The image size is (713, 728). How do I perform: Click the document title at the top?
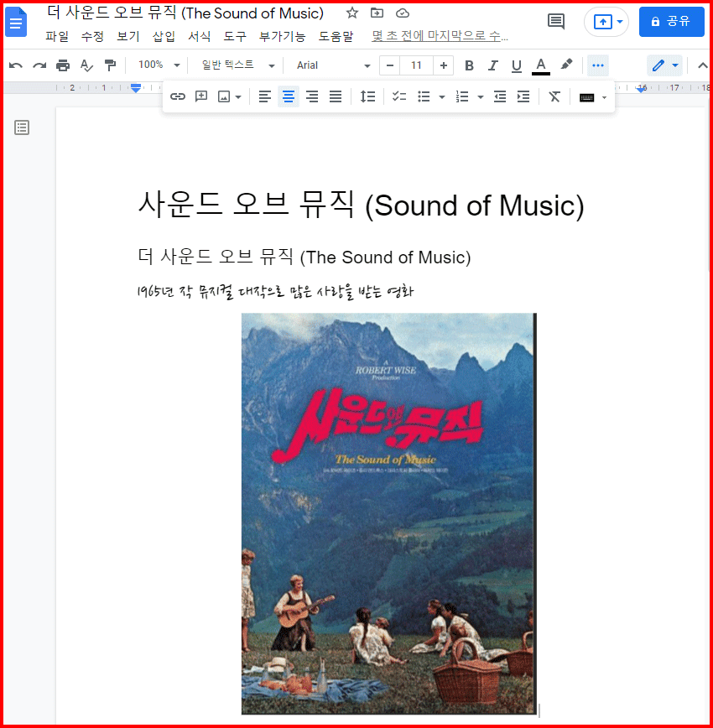(185, 13)
